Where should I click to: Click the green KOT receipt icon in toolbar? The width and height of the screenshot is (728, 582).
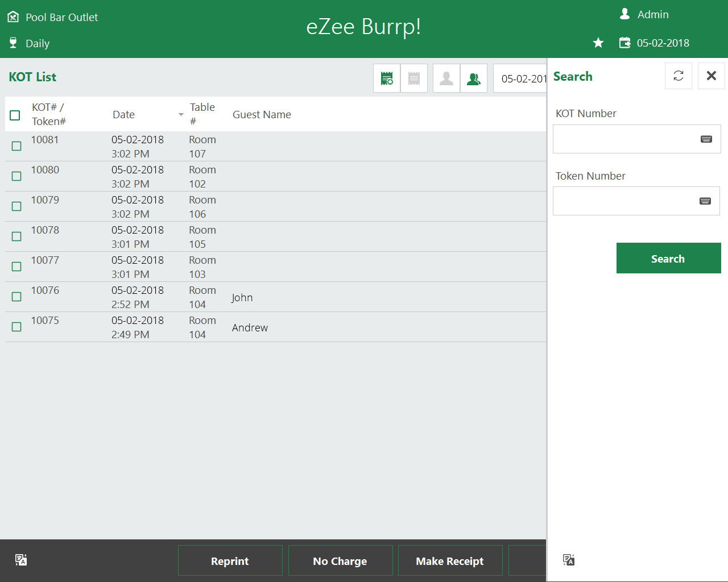[x=387, y=78]
